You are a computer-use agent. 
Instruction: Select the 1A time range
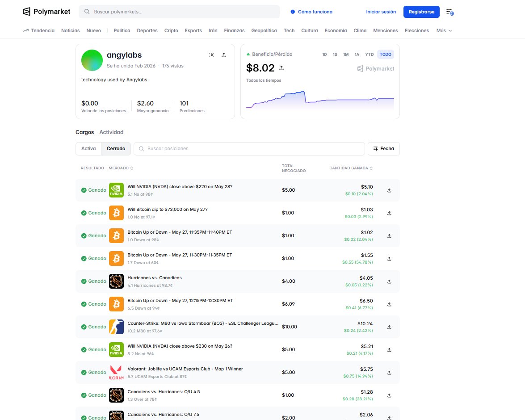point(357,54)
